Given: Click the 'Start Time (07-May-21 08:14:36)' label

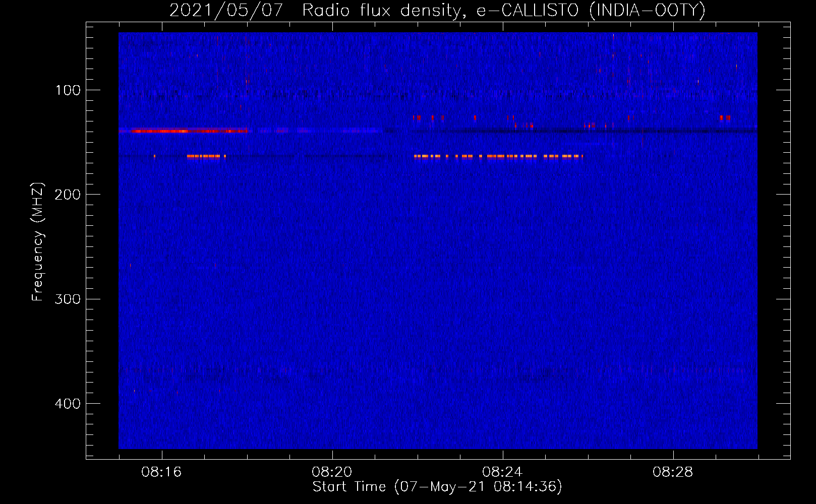Looking at the screenshot, I should [x=437, y=487].
